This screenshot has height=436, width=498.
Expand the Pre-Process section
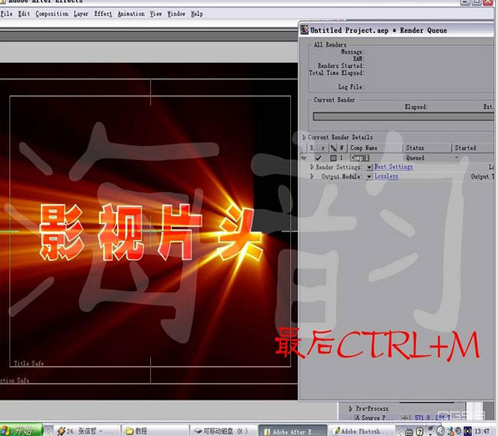(351, 408)
